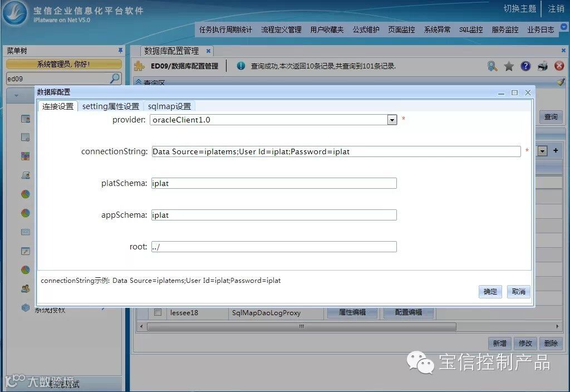570x392 pixels.
Task: Click the red circle X close icon
Action: [559, 66]
